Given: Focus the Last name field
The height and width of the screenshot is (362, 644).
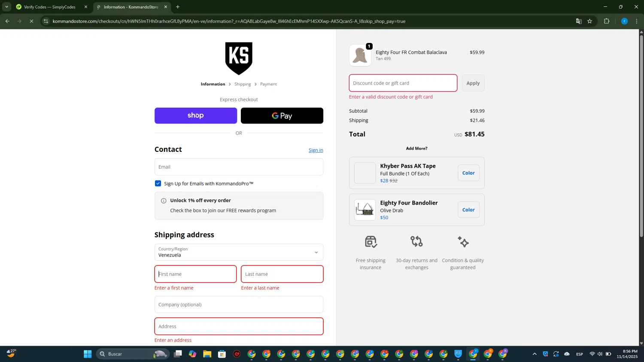Looking at the screenshot, I should (x=282, y=274).
